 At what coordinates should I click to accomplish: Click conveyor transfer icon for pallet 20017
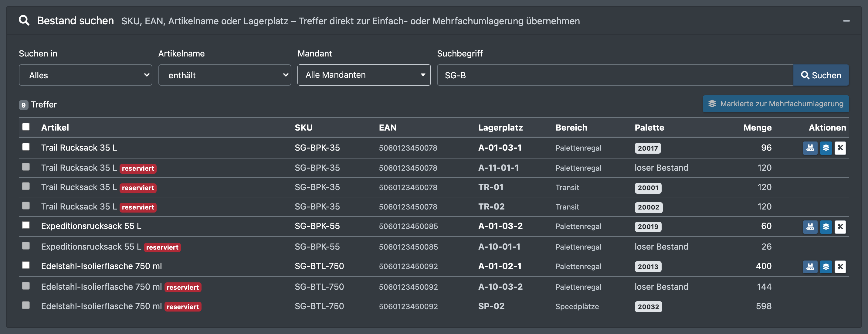[810, 148]
